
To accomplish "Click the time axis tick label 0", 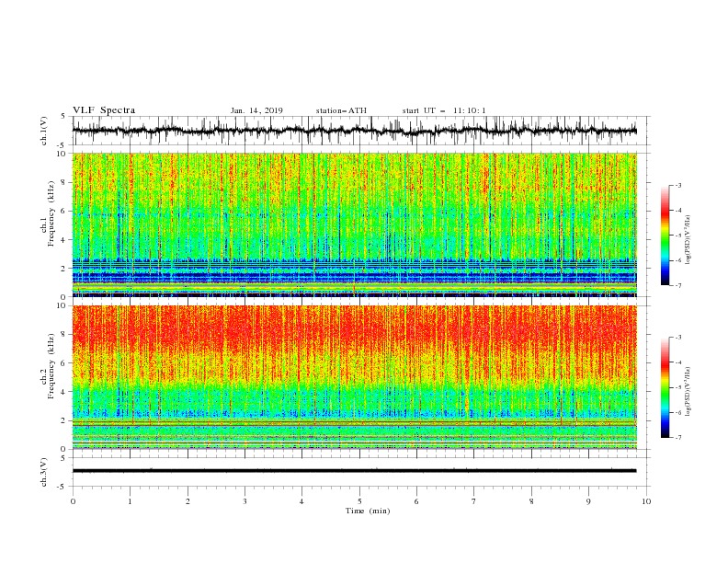I will (x=73, y=501).
